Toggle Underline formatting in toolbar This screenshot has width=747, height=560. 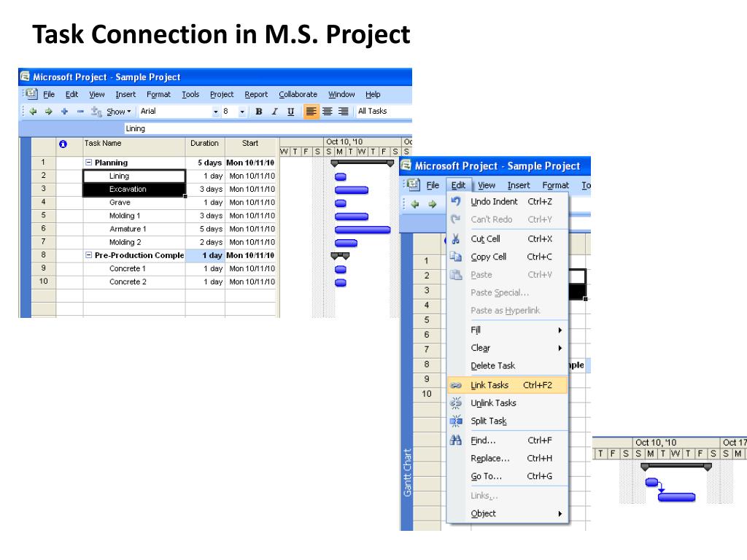[x=290, y=112]
